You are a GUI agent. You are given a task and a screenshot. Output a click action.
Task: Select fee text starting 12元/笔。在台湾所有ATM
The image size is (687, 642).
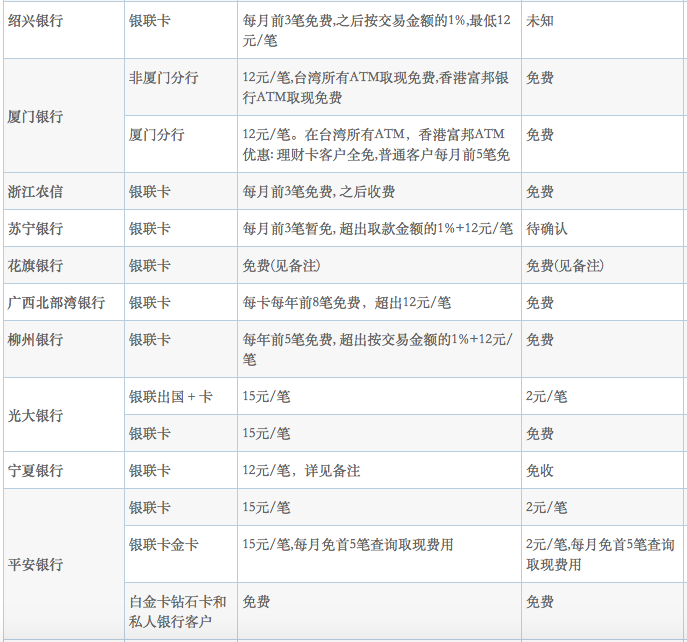coord(376,145)
